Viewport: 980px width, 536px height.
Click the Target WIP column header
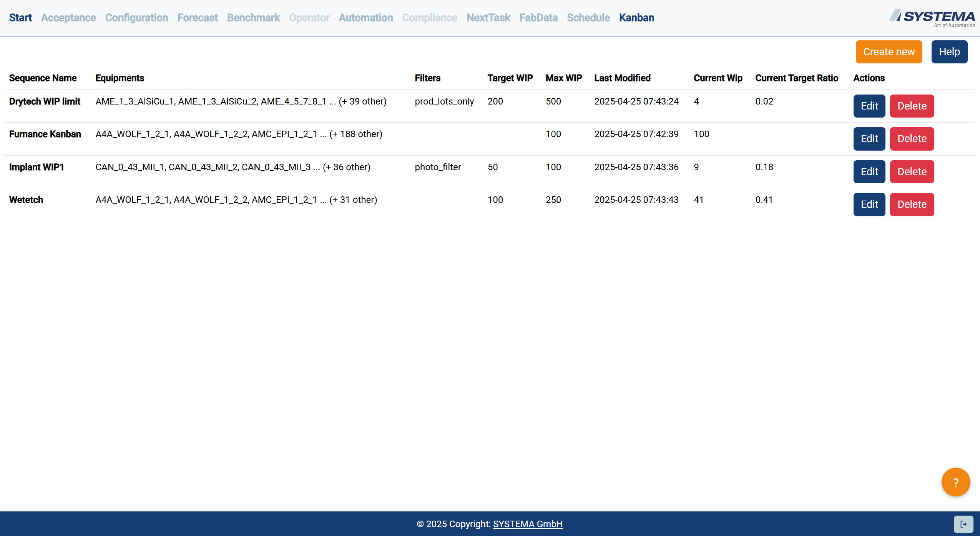(x=510, y=78)
